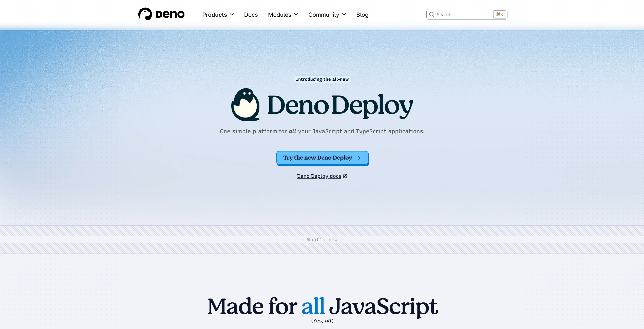Click the ⌘K shortcut badge
This screenshot has height=329, width=644.
[x=499, y=14]
